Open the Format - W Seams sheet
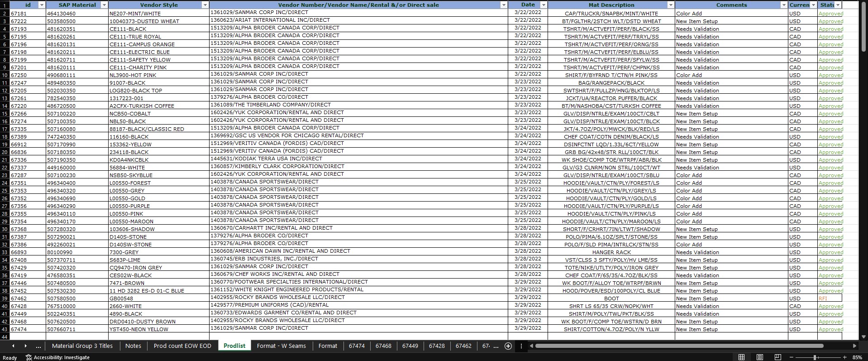Image resolution: width=868 pixels, height=361 pixels. (x=281, y=346)
